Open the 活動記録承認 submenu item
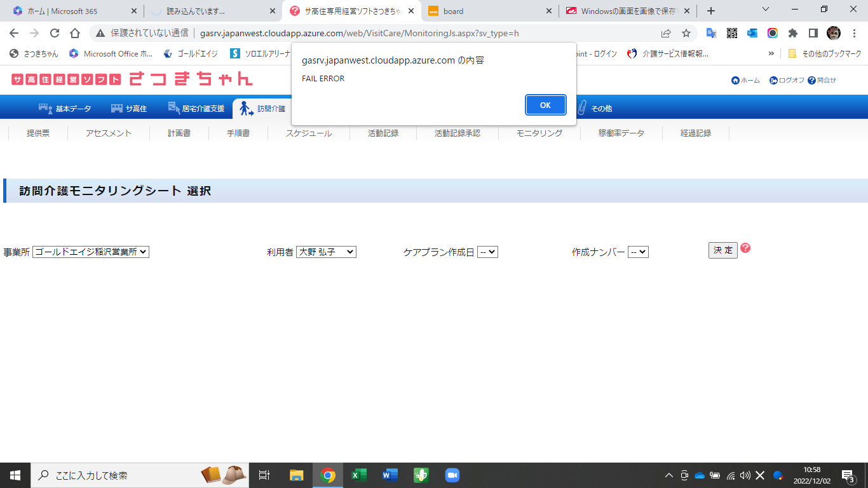This screenshot has height=488, width=868. 457,133
